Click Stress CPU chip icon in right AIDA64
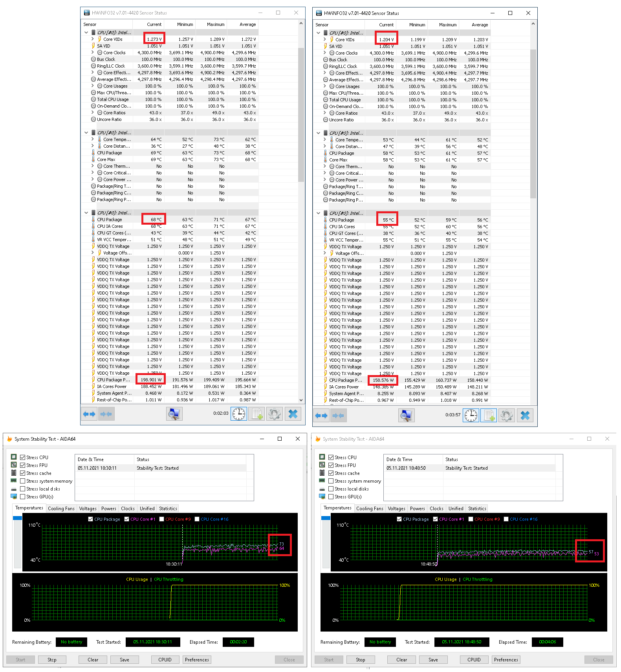Screen dimensions: 621x672 point(322,457)
